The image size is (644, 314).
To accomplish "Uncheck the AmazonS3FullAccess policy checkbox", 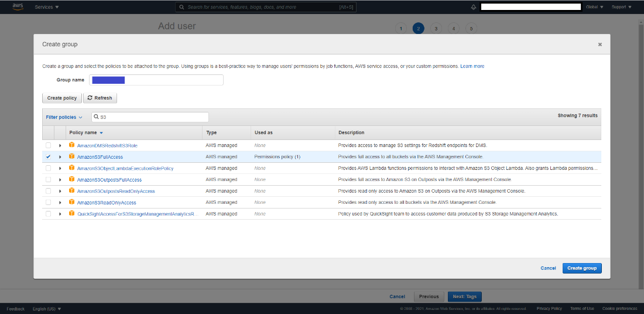I will [x=49, y=156].
